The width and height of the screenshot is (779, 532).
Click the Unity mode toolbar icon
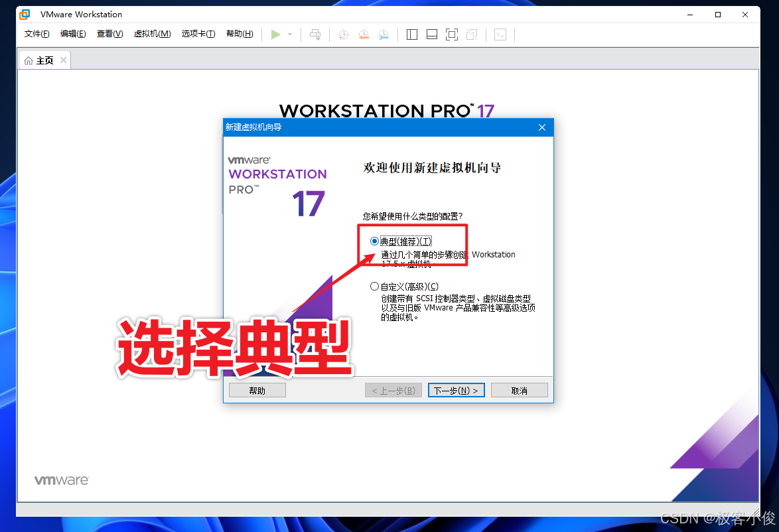coord(472,34)
